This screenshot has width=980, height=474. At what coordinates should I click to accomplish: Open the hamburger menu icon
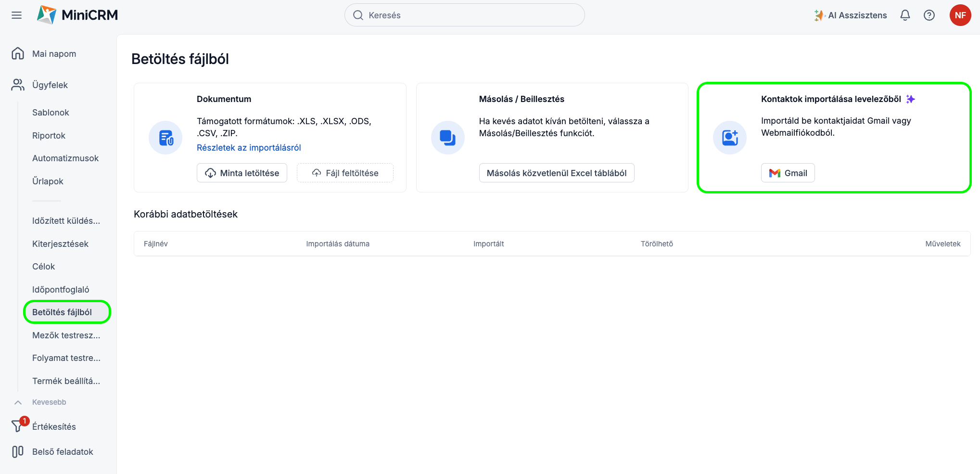(x=16, y=15)
